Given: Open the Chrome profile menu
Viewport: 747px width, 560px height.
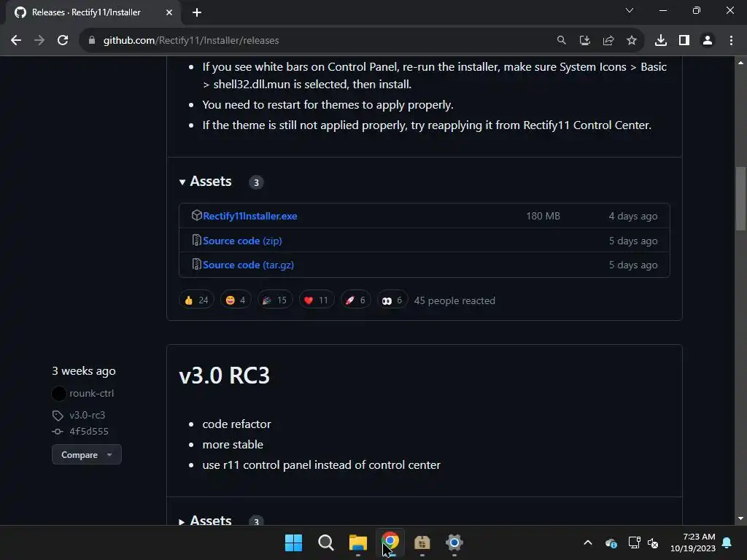Looking at the screenshot, I should tap(708, 41).
